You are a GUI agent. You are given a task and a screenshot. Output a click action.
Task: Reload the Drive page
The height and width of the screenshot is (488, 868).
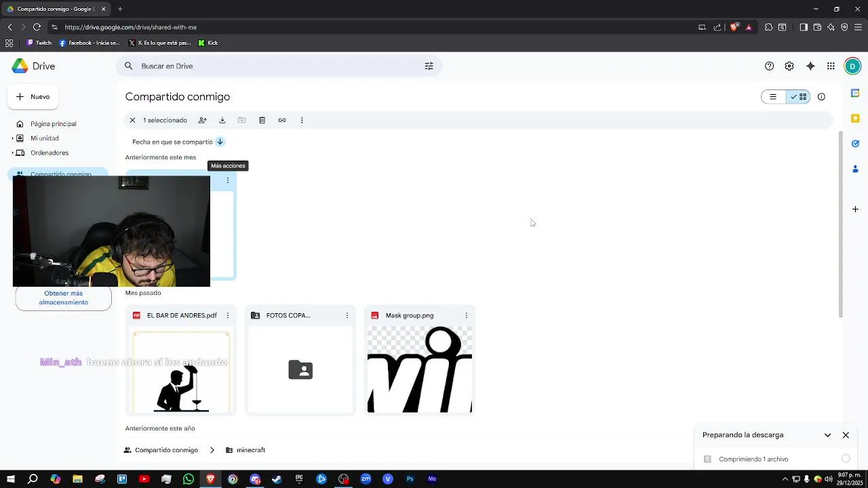click(37, 27)
